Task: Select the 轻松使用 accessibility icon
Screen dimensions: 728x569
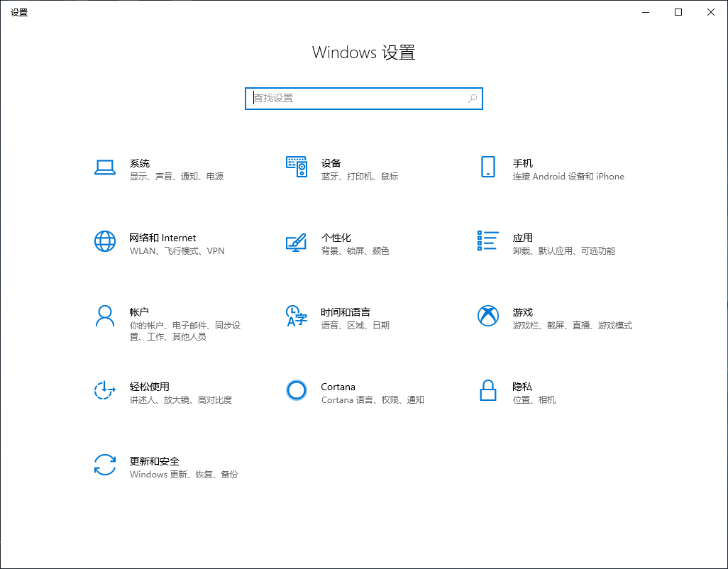Action: 105,390
